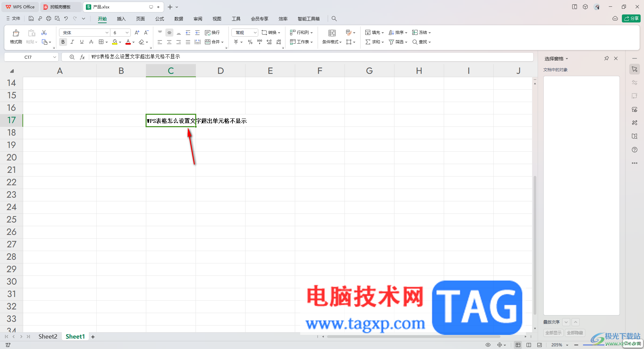644x349 pixels.
Task: Open the 公式 ribbon tab
Action: (x=160, y=19)
